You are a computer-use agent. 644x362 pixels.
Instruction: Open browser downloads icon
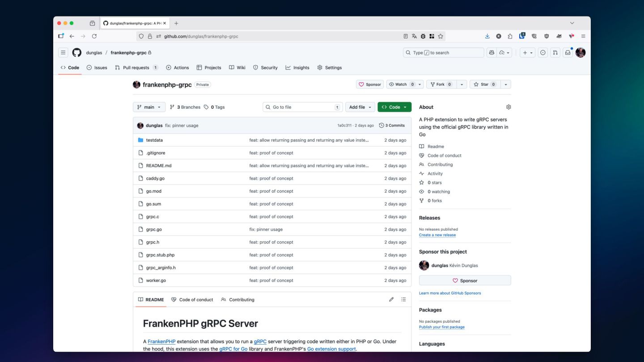(x=487, y=36)
